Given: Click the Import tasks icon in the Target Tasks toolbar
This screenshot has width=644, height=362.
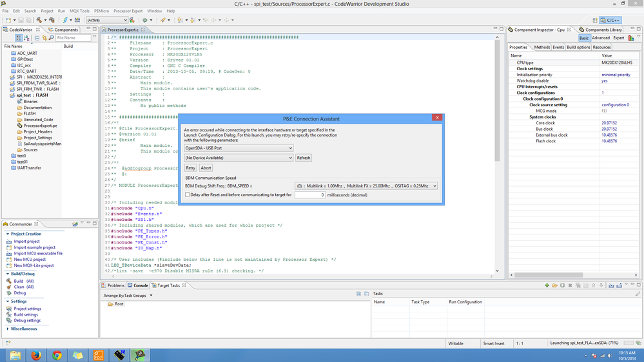Looking at the screenshot, I should [x=611, y=285].
